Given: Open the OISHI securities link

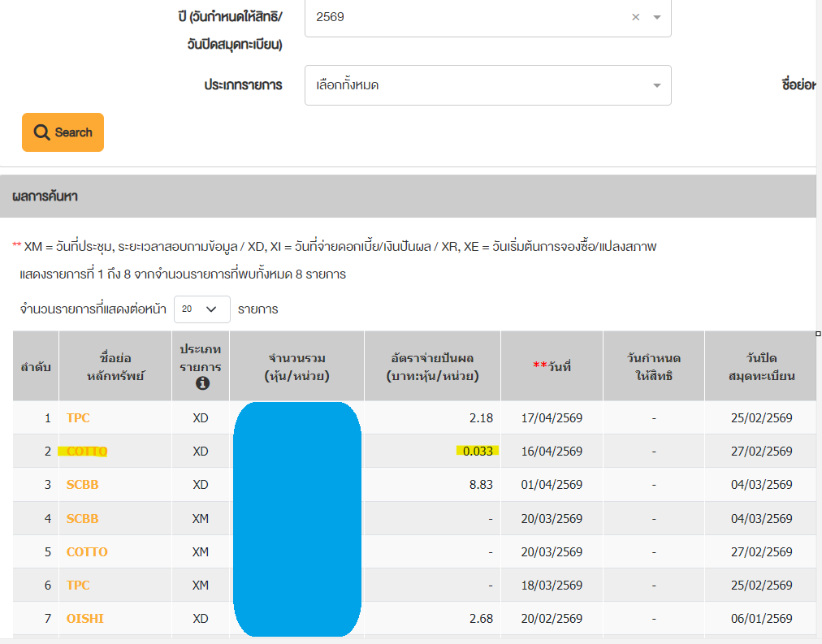Looking at the screenshot, I should click(84, 619).
